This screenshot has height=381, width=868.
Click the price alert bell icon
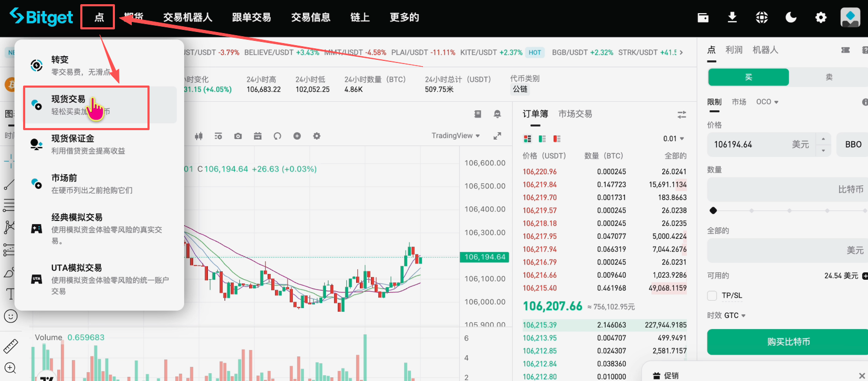(497, 114)
